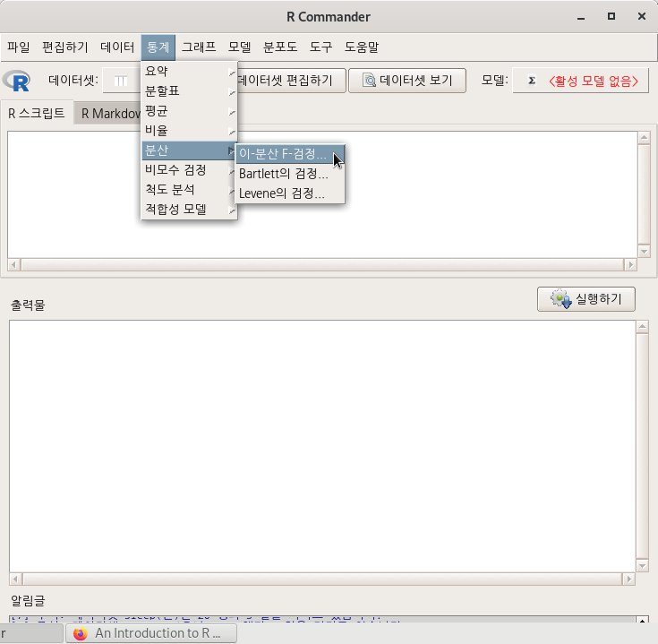Click the script editor horizontal scrollbar track
Viewport: 658px width, 644px height.
(x=322, y=264)
